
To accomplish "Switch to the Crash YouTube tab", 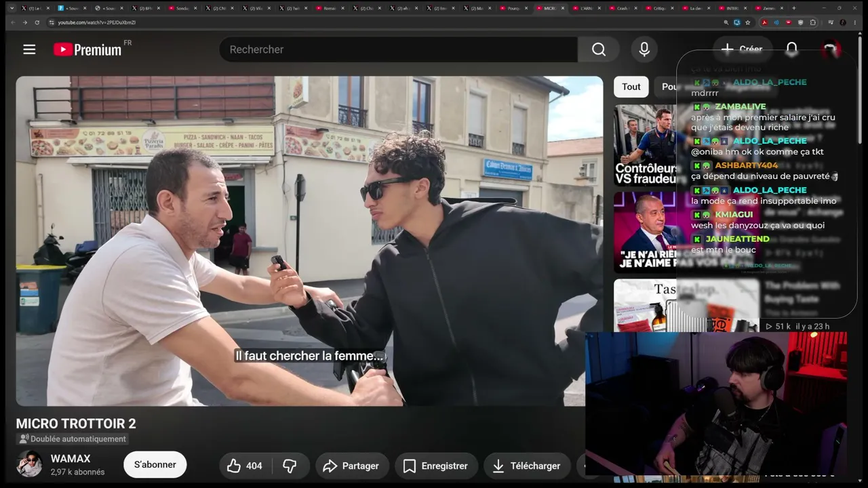I will click(623, 8).
